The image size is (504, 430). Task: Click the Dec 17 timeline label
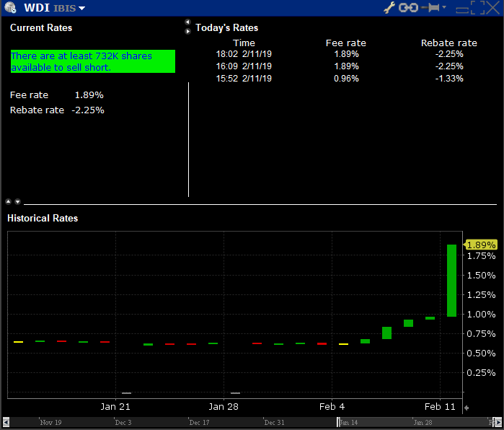pyautogui.click(x=199, y=422)
